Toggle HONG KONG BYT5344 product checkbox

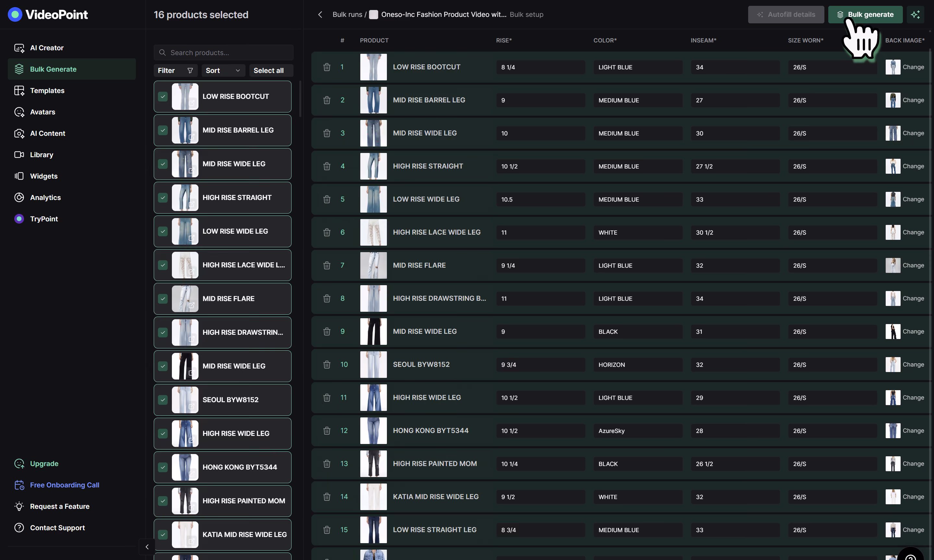point(163,467)
